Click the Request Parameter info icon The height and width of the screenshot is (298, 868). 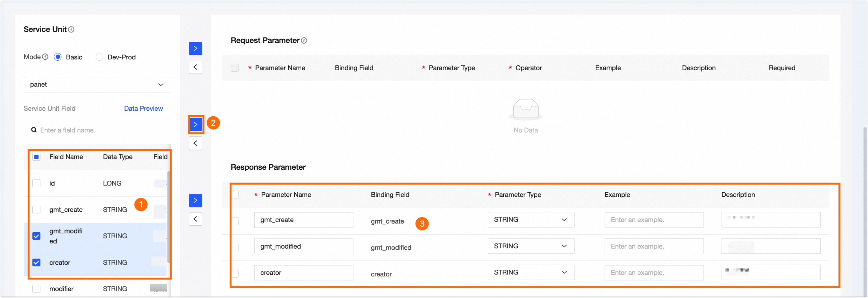coord(304,41)
